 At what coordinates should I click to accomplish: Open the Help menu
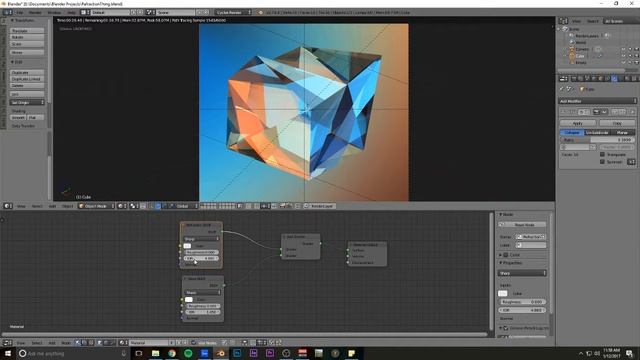(x=71, y=13)
